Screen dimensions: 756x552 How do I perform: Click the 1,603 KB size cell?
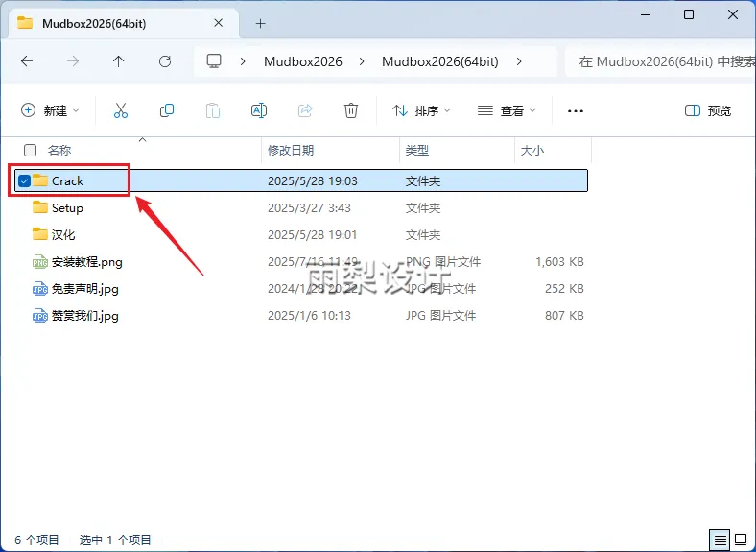coord(559,262)
